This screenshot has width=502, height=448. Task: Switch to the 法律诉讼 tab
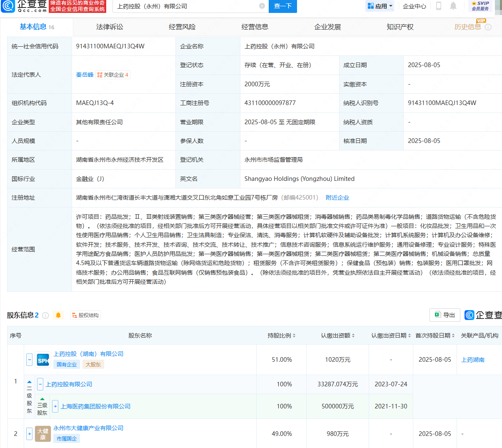click(110, 27)
